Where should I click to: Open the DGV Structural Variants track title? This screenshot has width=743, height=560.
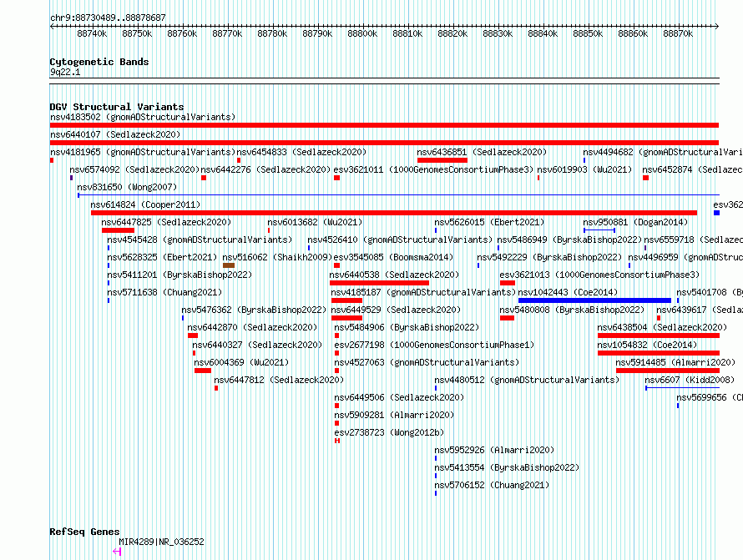117,107
